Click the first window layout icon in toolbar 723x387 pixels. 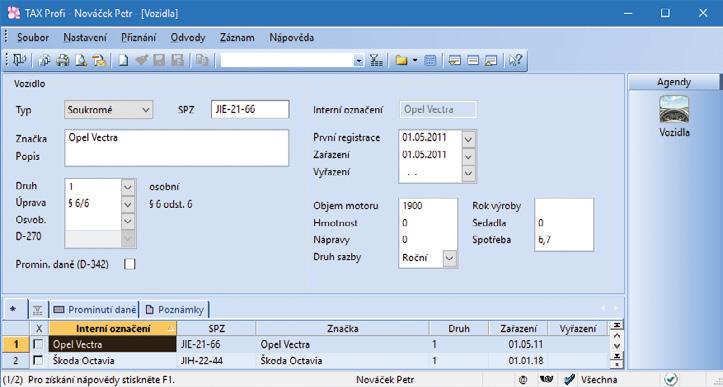(x=455, y=60)
